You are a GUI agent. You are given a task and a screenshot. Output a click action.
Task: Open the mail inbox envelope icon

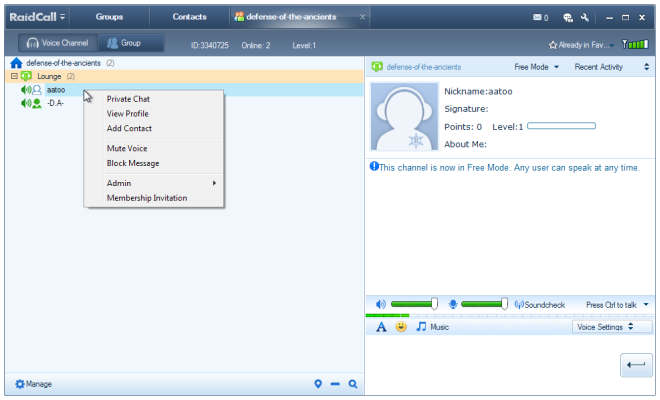pyautogui.click(x=537, y=17)
